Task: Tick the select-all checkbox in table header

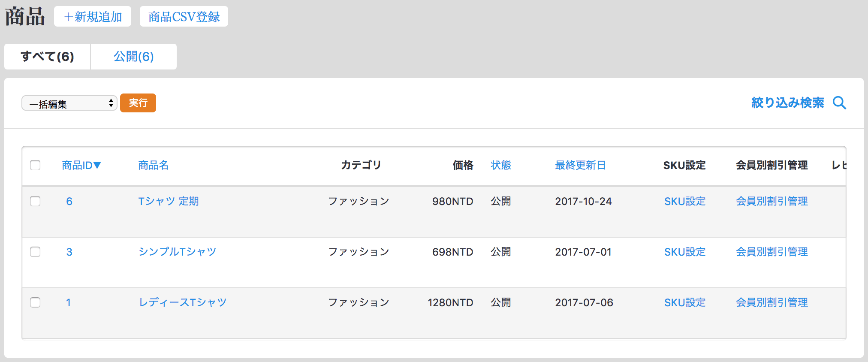Action: click(35, 165)
